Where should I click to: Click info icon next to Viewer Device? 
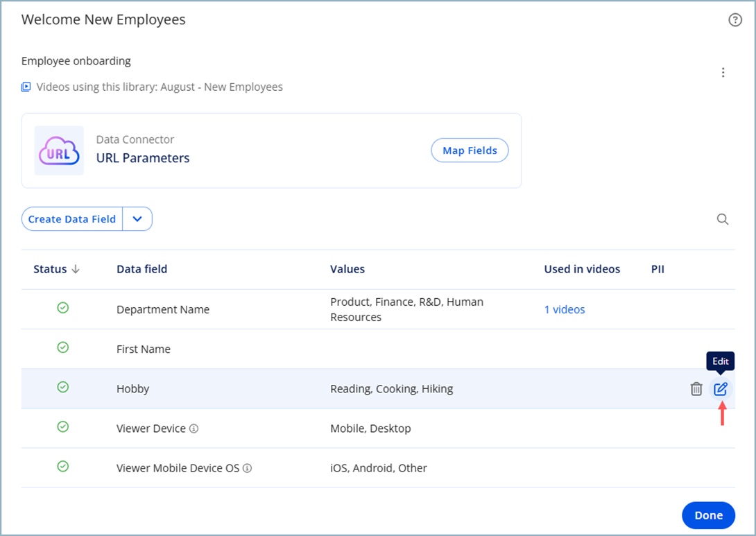[194, 429]
